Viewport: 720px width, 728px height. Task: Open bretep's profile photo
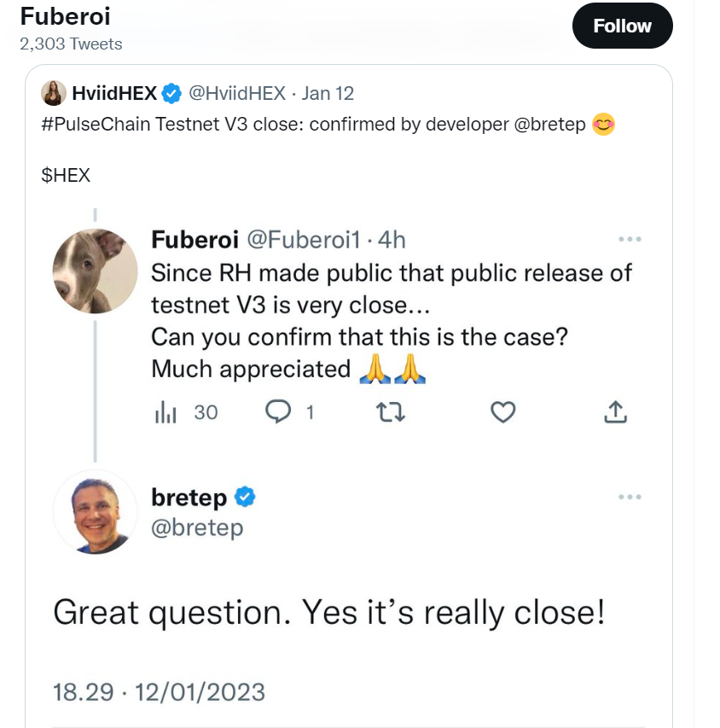pyautogui.click(x=96, y=512)
